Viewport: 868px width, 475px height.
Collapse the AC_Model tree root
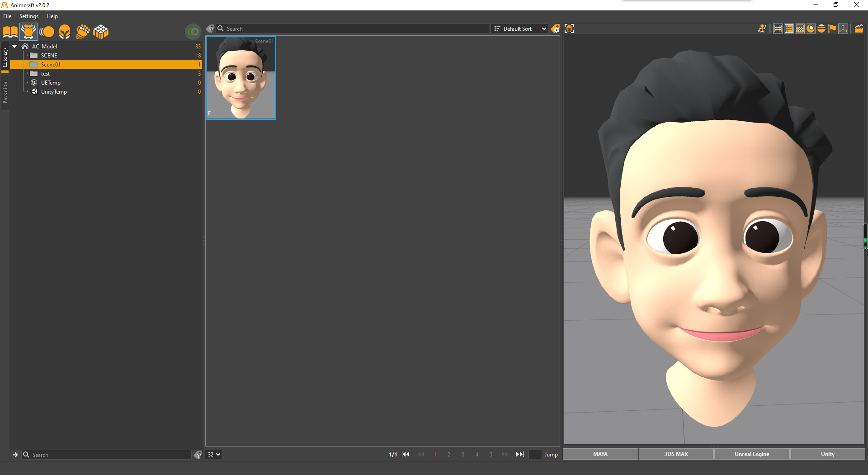point(14,46)
